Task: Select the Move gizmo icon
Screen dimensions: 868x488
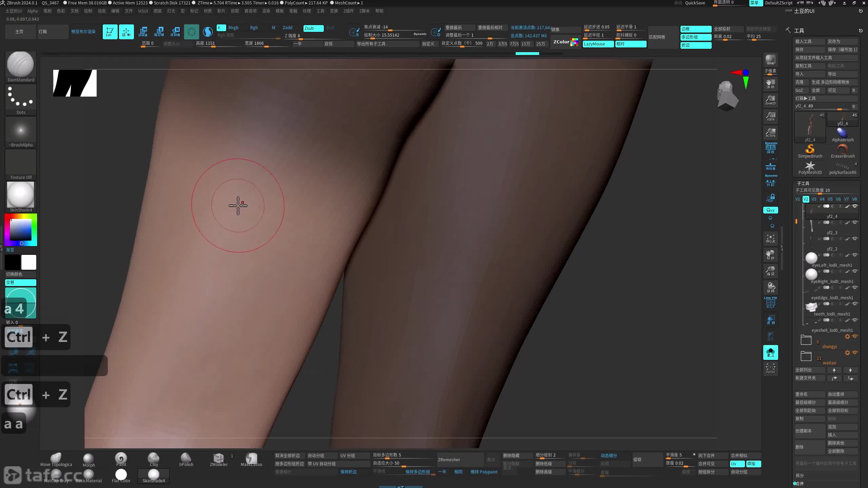Action: (143, 32)
